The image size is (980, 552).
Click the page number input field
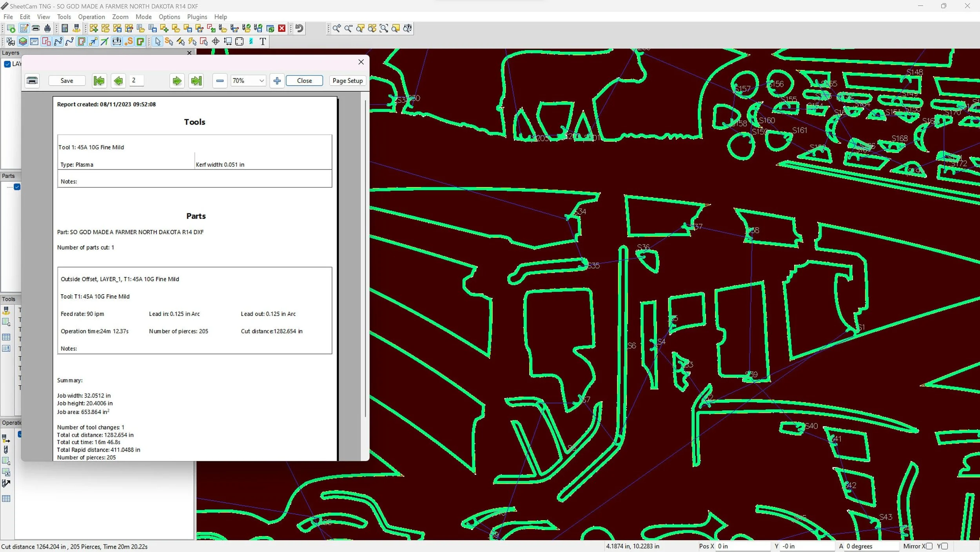[137, 80]
